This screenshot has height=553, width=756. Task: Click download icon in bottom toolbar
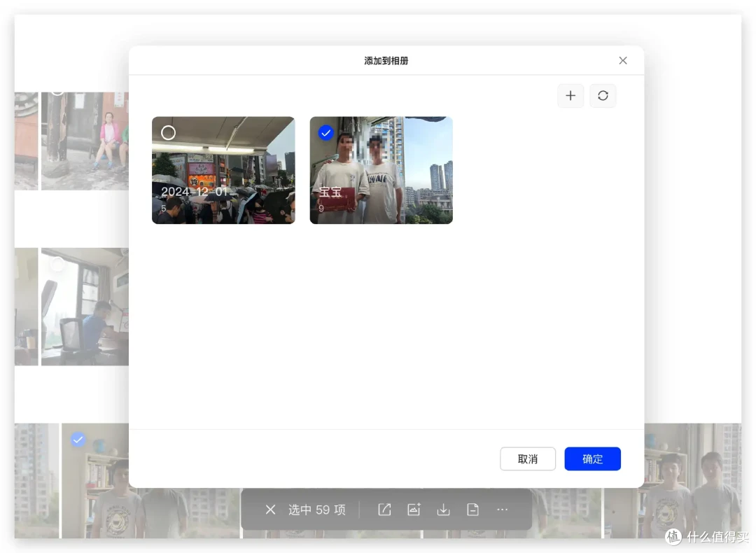tap(443, 510)
